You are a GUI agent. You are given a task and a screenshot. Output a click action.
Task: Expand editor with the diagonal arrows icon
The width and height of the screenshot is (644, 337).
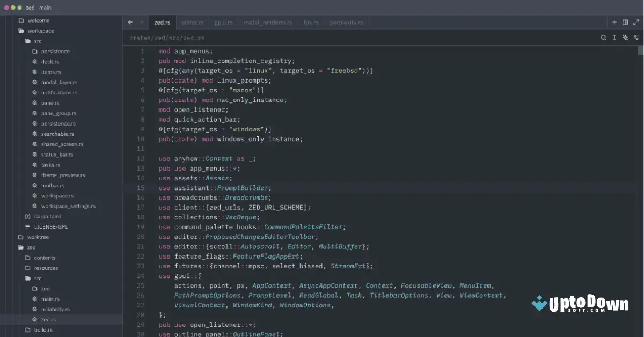coord(636,22)
